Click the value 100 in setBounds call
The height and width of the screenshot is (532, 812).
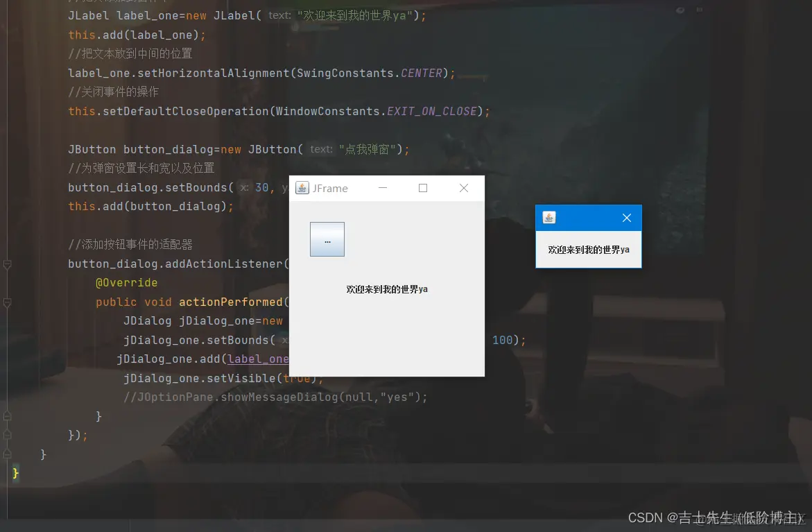pos(502,340)
